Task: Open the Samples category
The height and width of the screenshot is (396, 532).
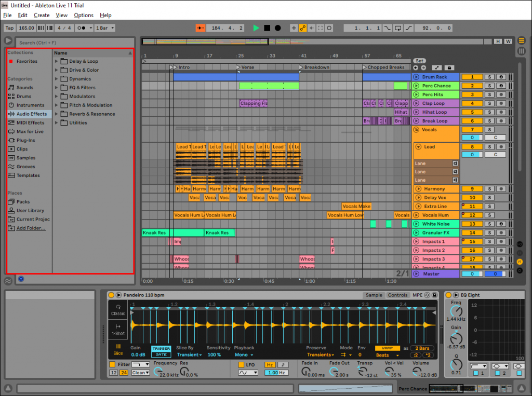Action: click(x=26, y=158)
